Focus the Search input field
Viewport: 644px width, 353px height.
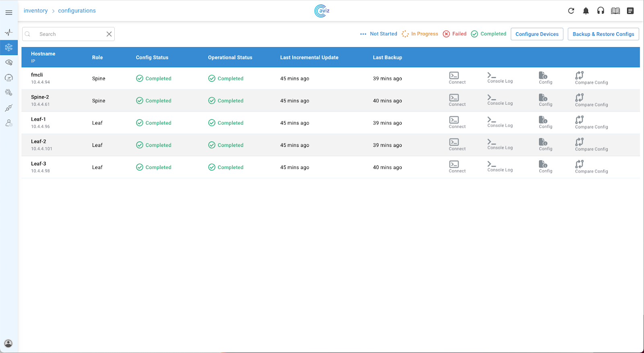(x=68, y=34)
